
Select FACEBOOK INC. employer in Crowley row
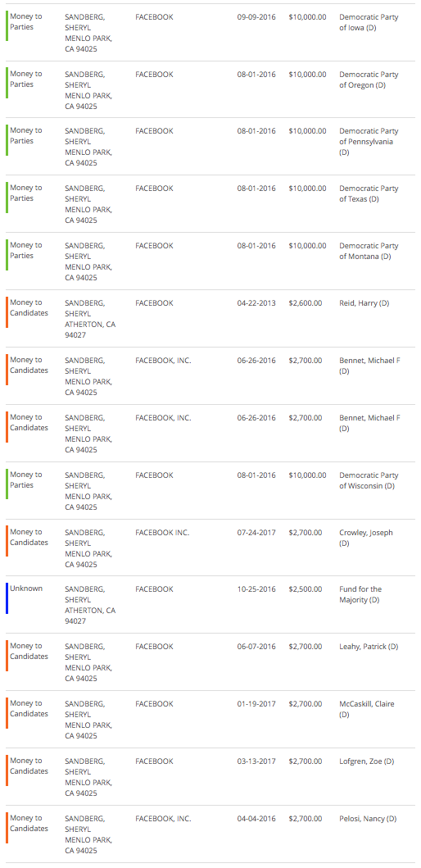coord(162,533)
